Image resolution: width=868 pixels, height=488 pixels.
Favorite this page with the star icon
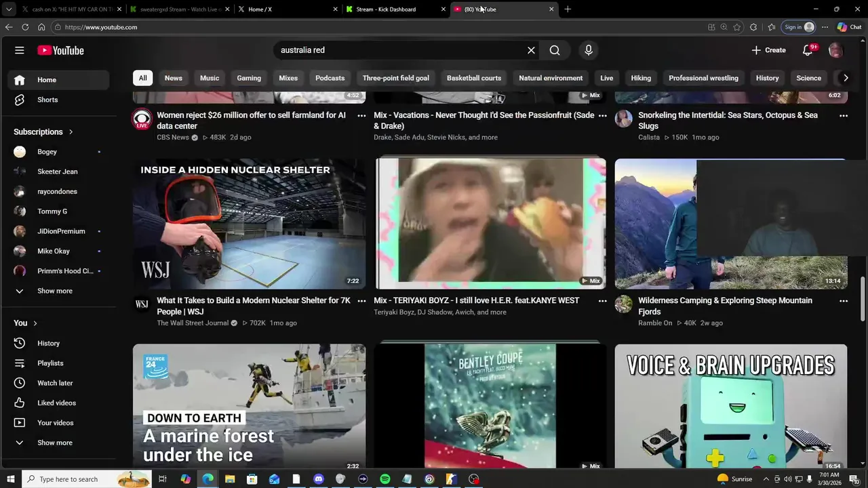pyautogui.click(x=737, y=27)
